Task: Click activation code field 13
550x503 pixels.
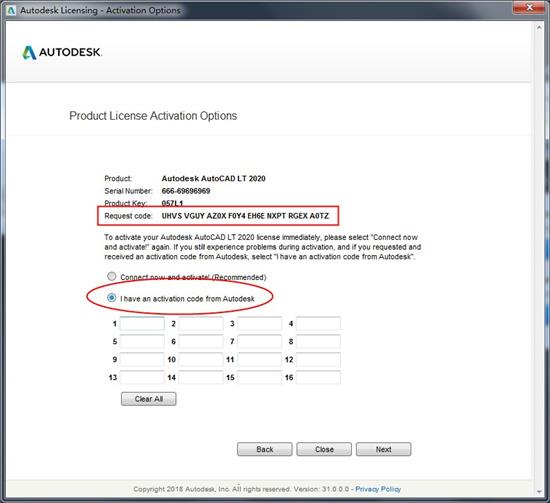Action: pos(142,377)
